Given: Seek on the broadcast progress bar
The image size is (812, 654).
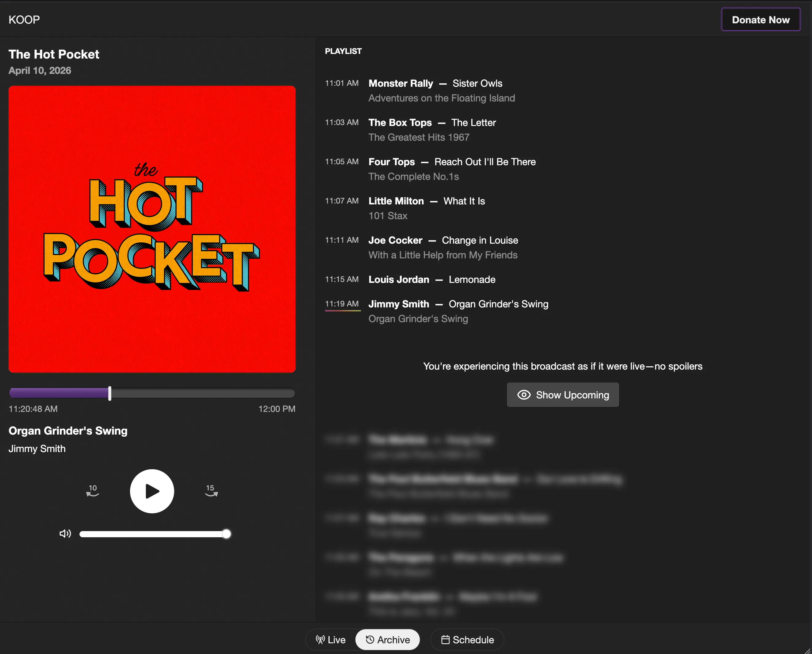Looking at the screenshot, I should coord(152,393).
